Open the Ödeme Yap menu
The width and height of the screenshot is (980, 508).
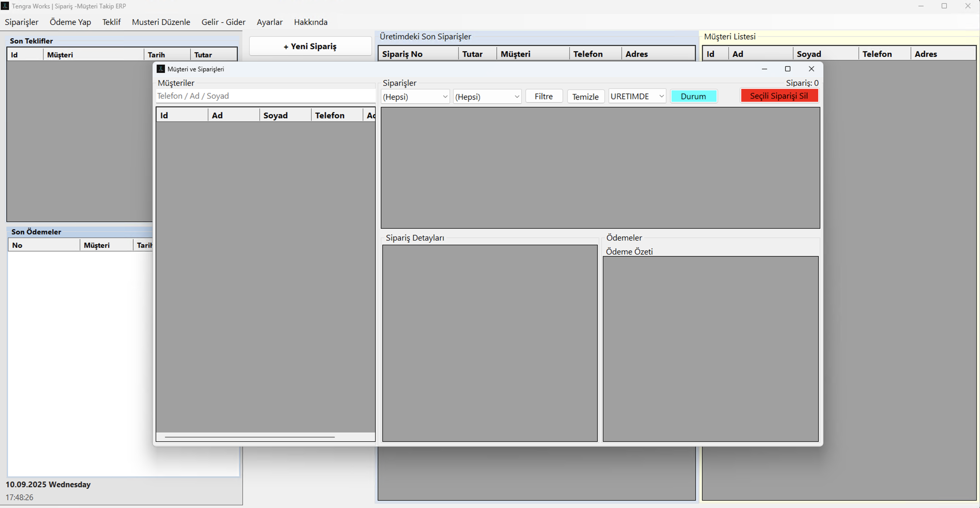coord(70,22)
